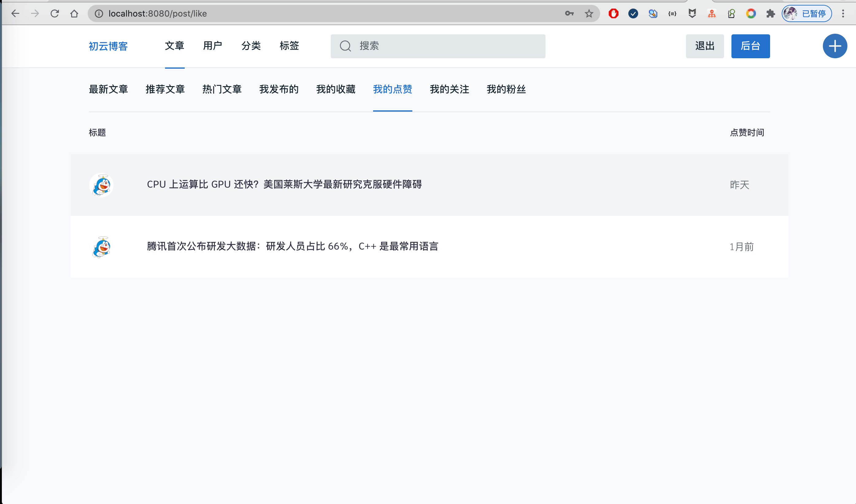The width and height of the screenshot is (856, 504).
Task: Click the blue plus floating button
Action: point(835,46)
